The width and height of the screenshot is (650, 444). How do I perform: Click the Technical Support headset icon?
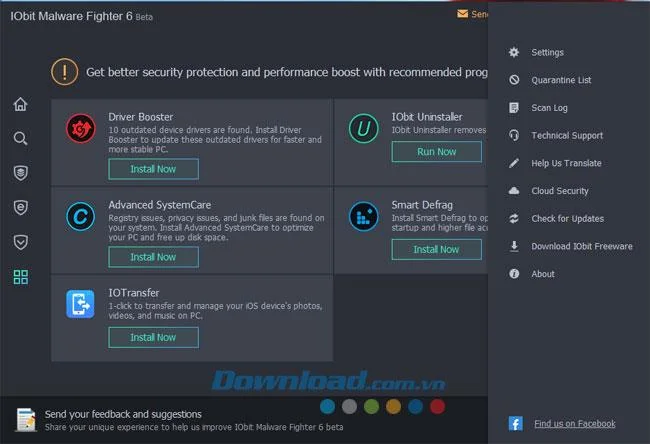[x=514, y=135]
